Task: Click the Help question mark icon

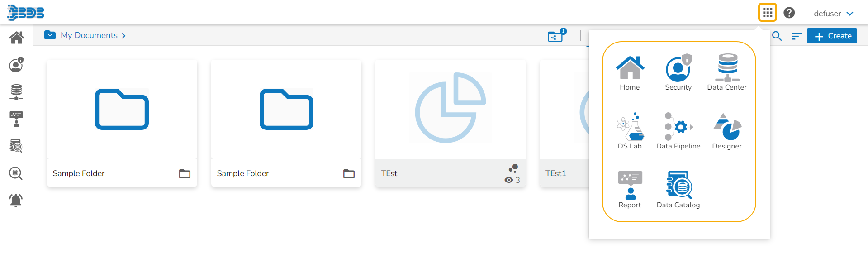Action: [789, 13]
